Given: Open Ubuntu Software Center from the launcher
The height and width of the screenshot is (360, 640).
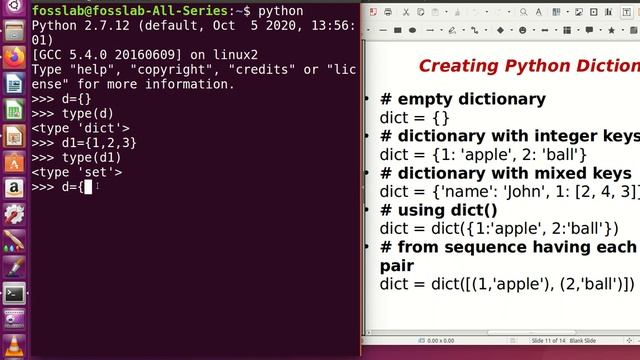Looking at the screenshot, I should click(14, 162).
